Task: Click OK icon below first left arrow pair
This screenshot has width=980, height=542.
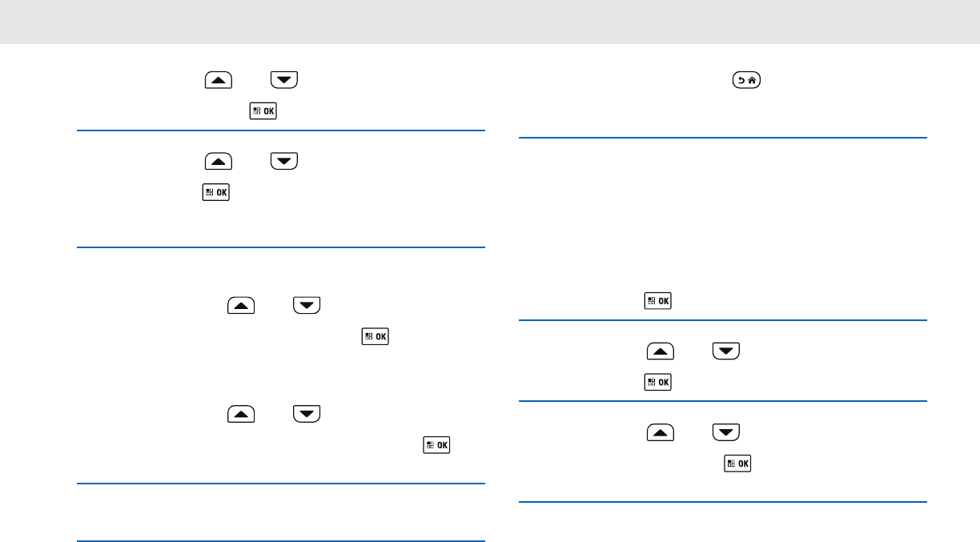Action: click(263, 111)
